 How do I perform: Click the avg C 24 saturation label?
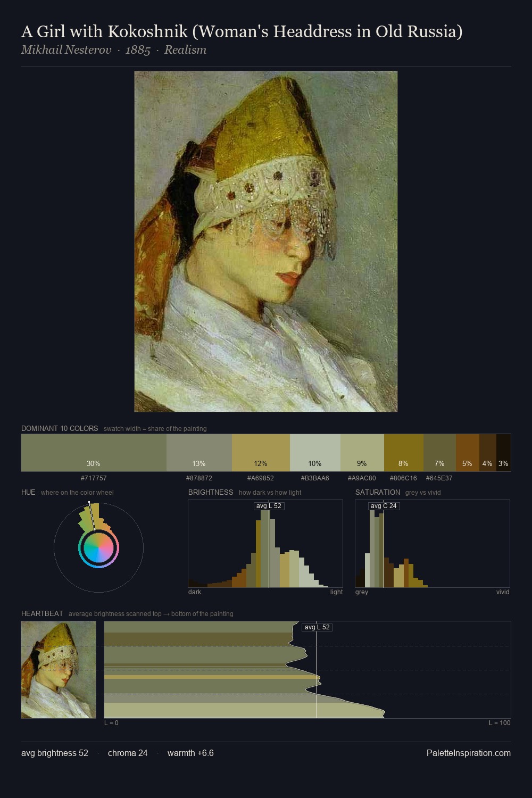coord(384,506)
